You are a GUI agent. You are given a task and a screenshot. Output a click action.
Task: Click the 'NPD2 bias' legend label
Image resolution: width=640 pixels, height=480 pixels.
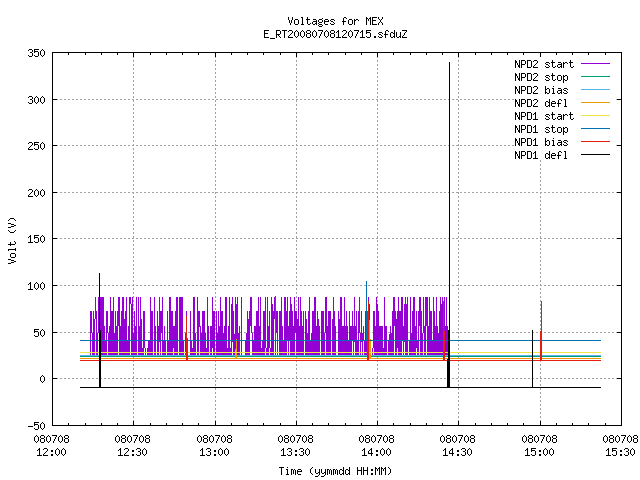[x=541, y=90]
